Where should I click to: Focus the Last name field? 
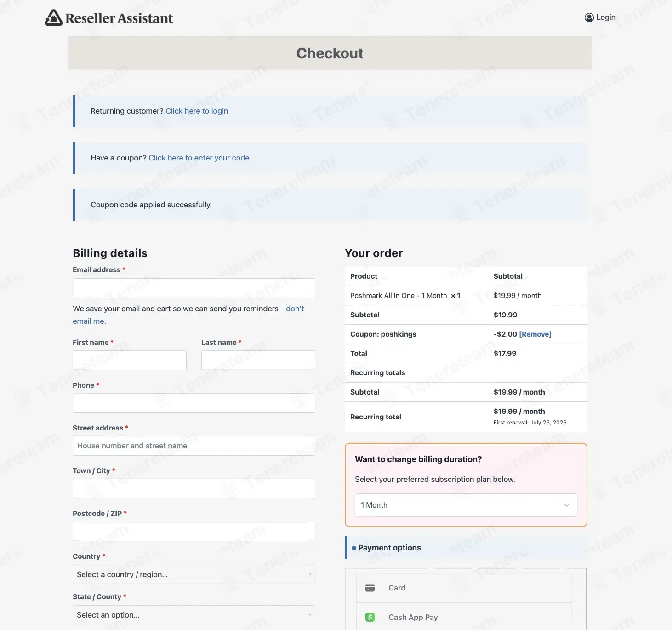point(258,361)
